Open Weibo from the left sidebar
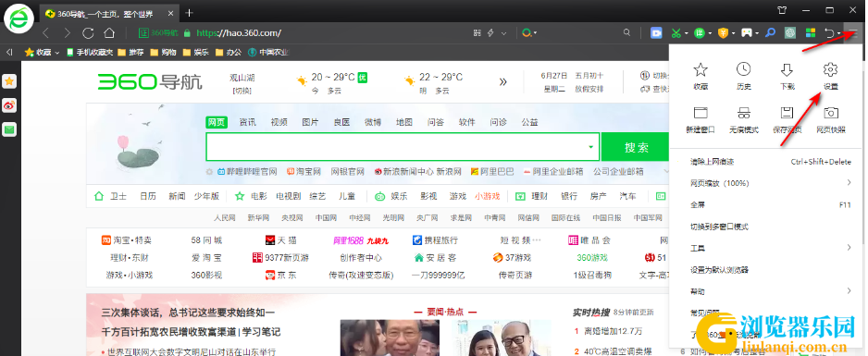The image size is (868, 356). tap(9, 105)
